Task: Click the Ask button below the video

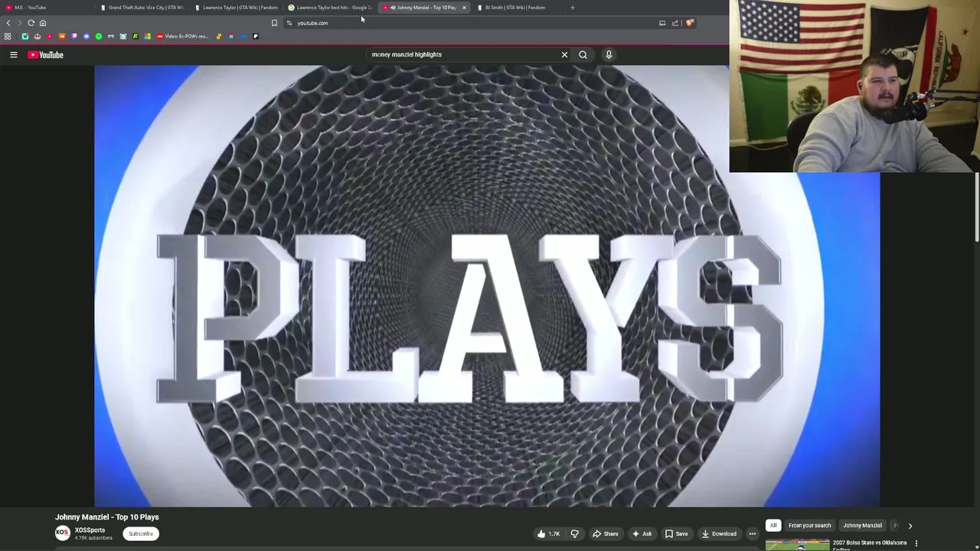Action: tap(642, 533)
